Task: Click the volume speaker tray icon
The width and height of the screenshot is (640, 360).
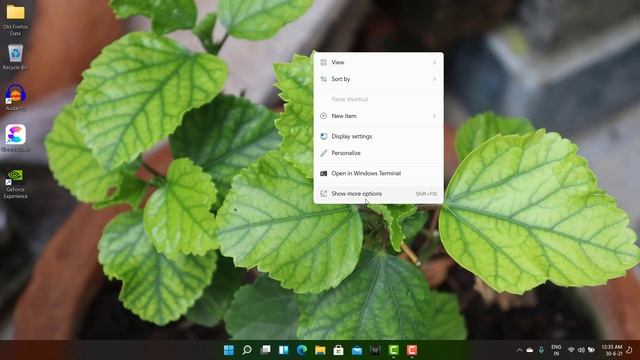Action: (581, 350)
